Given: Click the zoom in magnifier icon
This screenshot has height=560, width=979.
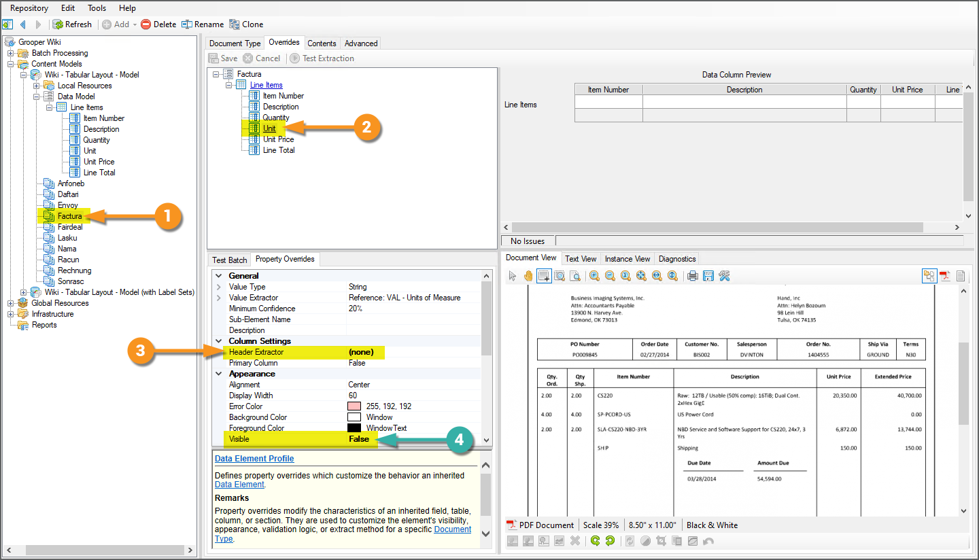Looking at the screenshot, I should [594, 276].
